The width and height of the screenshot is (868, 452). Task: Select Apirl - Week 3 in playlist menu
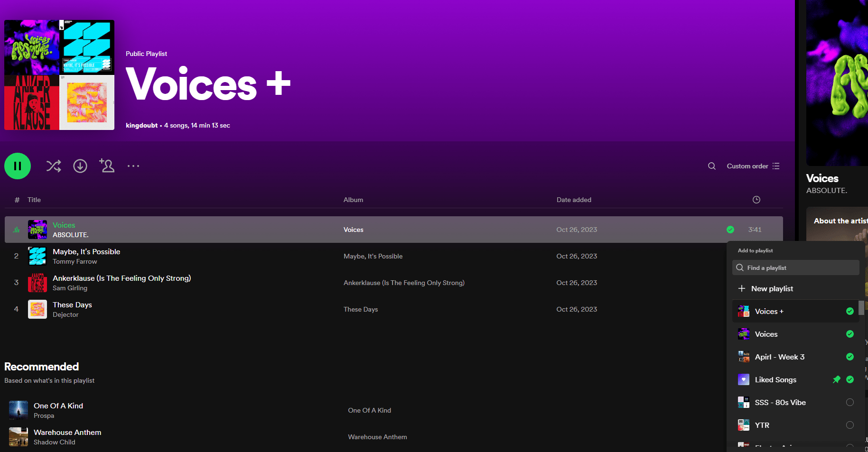[796, 357]
